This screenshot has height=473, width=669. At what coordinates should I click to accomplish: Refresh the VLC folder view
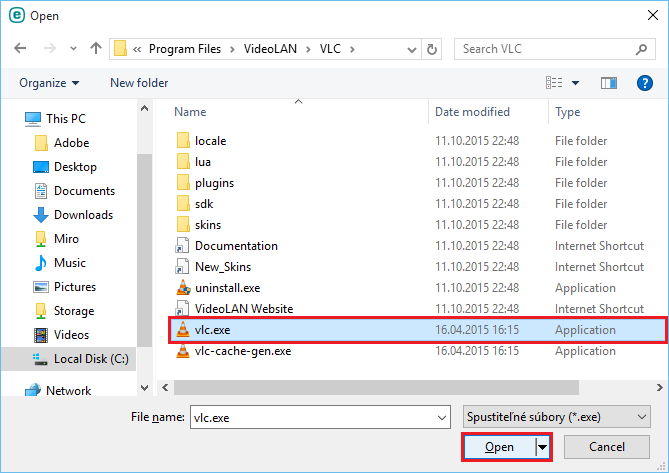(x=432, y=49)
